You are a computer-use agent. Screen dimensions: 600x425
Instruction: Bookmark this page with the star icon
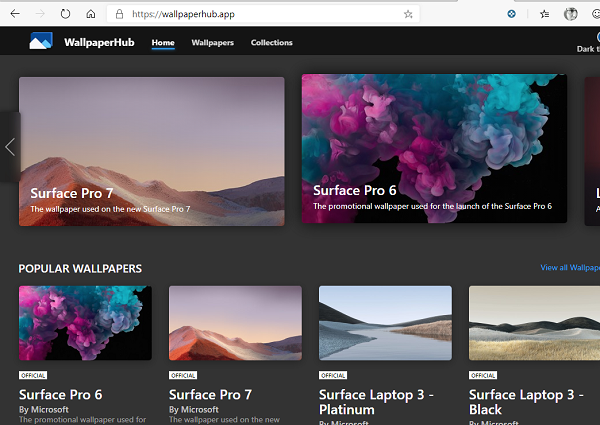coord(408,15)
